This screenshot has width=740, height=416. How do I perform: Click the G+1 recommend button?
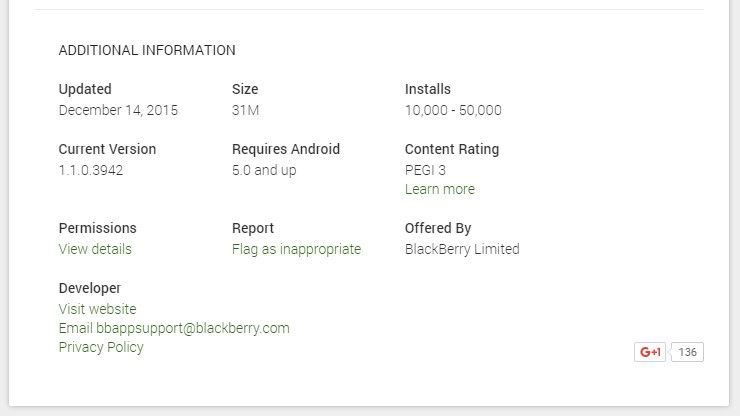pyautogui.click(x=651, y=352)
